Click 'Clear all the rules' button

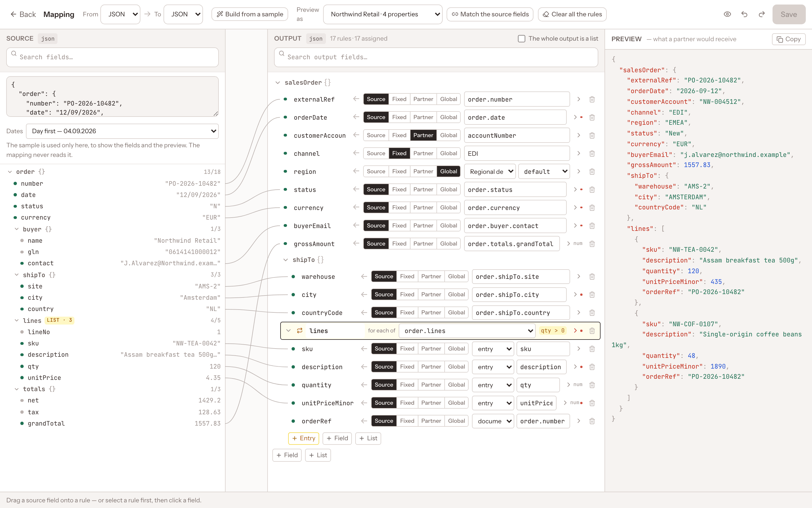click(x=572, y=14)
